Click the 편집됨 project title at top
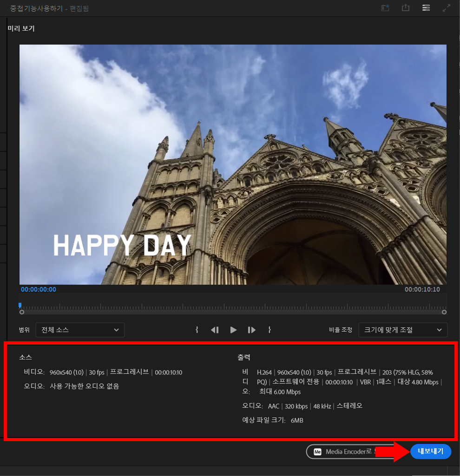The width and height of the screenshot is (460, 476). pos(79,8)
